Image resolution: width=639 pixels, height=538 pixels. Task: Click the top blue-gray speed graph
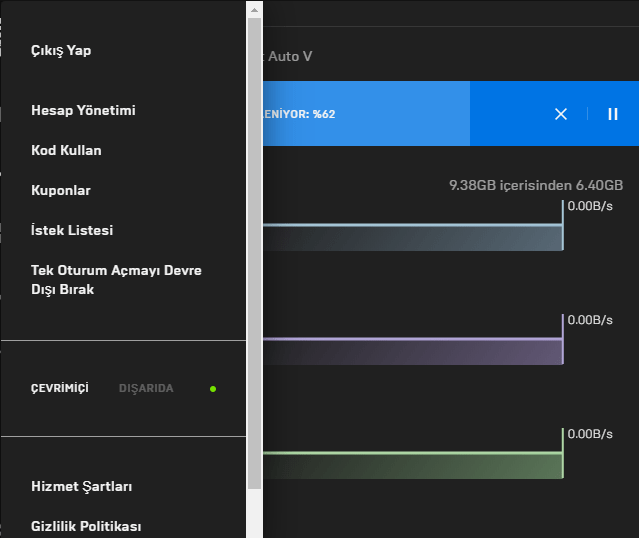412,237
